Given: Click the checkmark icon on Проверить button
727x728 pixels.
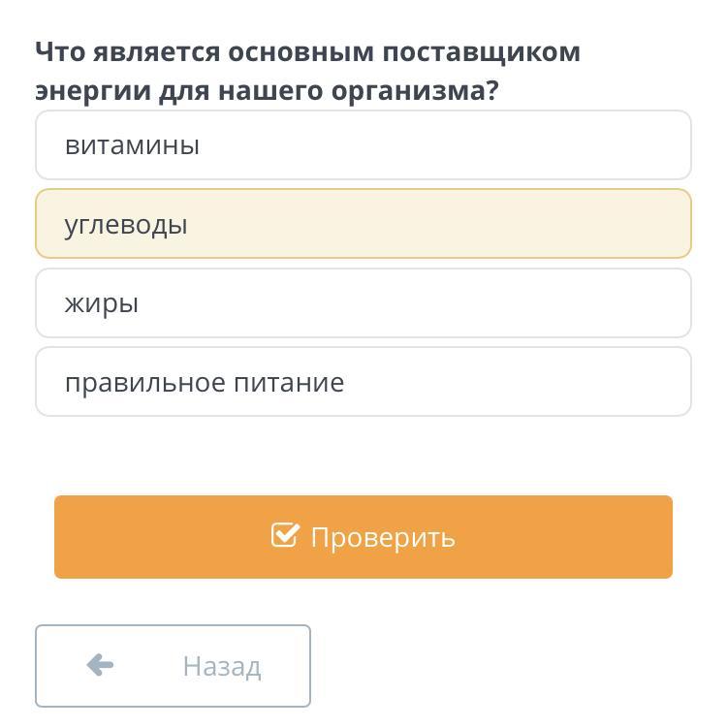Looking at the screenshot, I should [x=285, y=535].
